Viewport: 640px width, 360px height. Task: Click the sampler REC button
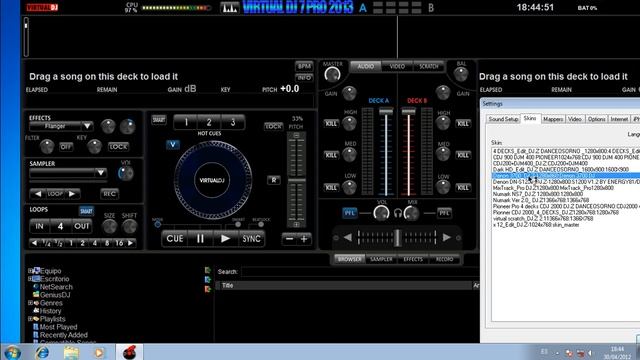(x=109, y=193)
